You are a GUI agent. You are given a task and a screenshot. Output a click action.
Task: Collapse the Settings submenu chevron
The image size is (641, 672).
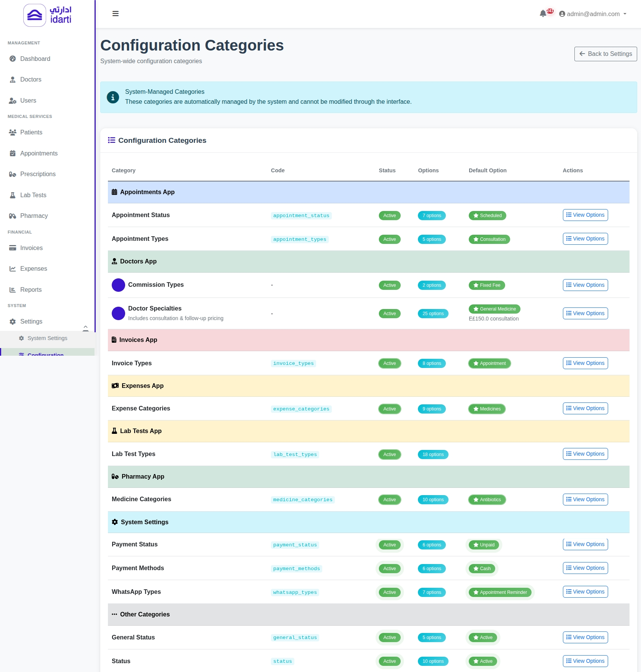click(x=86, y=327)
